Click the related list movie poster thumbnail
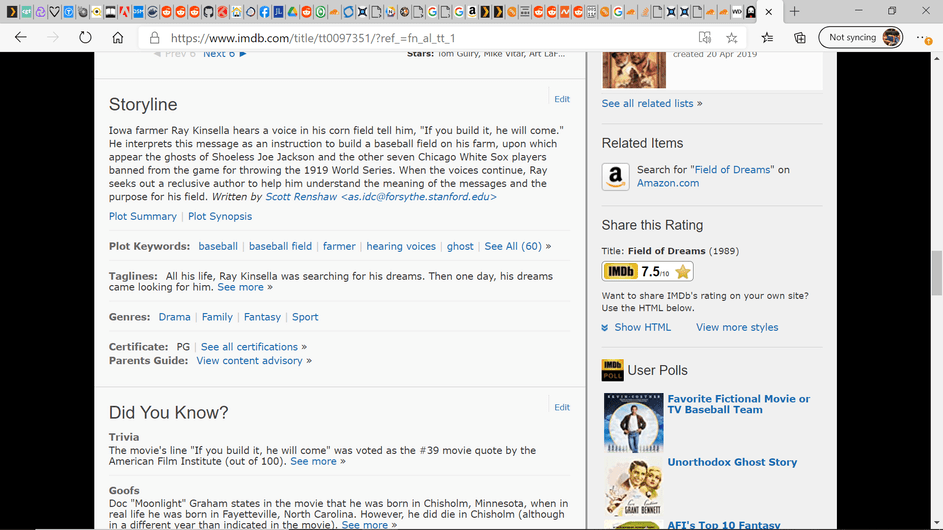 coord(634,70)
